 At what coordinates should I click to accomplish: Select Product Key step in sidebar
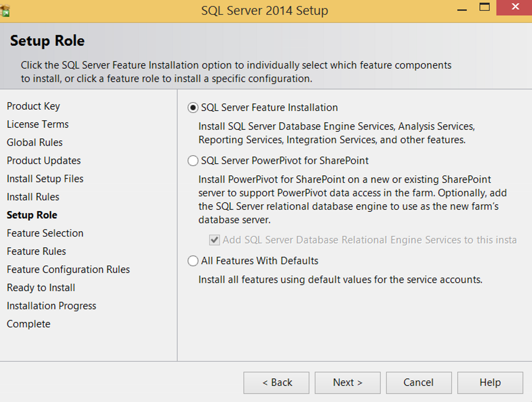click(x=33, y=106)
